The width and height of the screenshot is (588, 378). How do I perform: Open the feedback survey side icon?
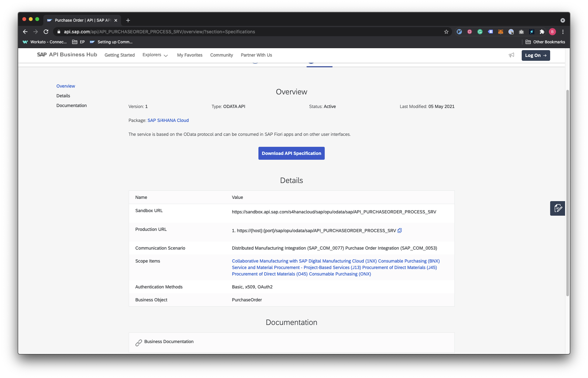(x=557, y=208)
